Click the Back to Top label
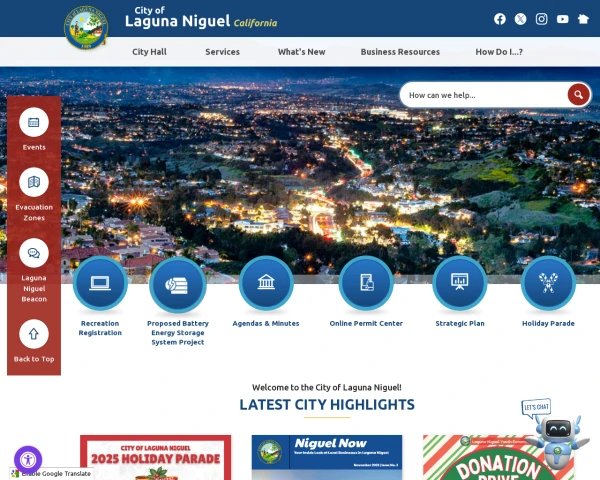Image resolution: width=600 pixels, height=480 pixels. tap(34, 359)
